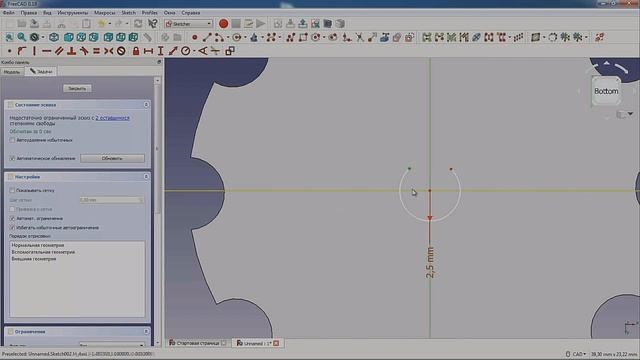Switch to the Модель tab

coord(12,72)
